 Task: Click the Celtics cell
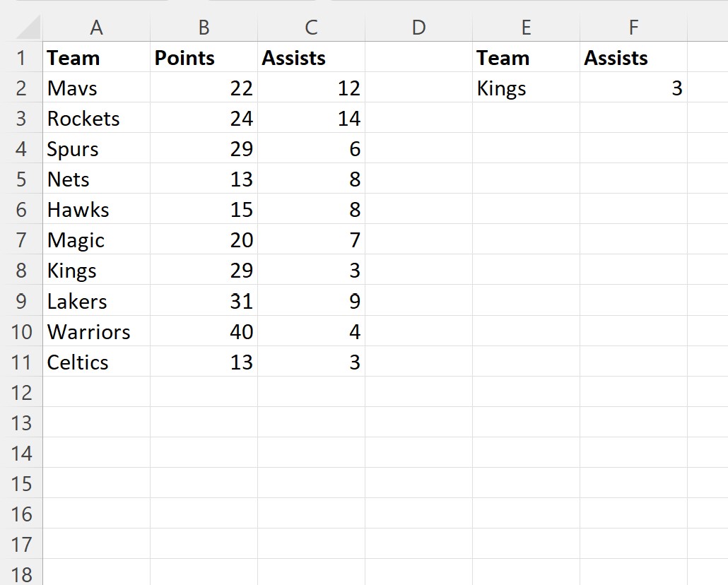tap(96, 362)
